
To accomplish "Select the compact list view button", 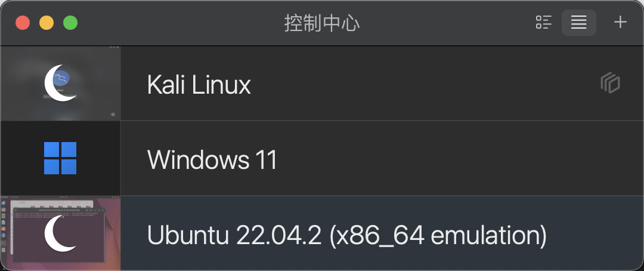I will click(578, 22).
